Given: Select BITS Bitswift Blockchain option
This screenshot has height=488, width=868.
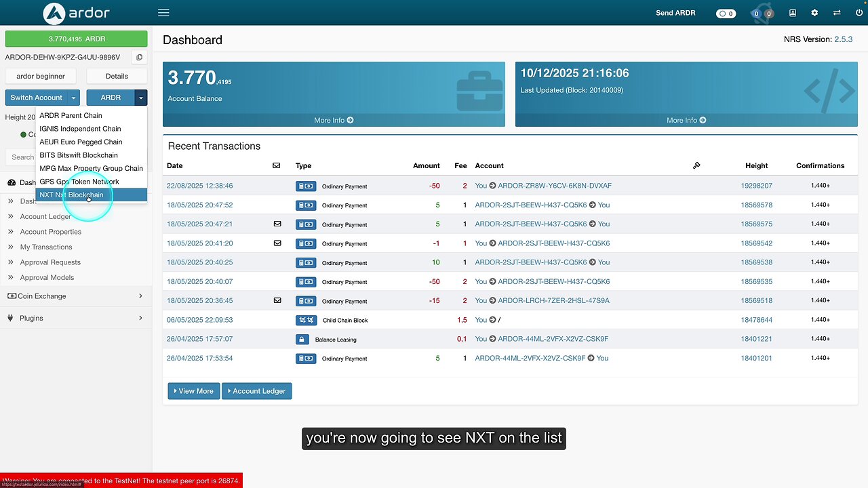Looking at the screenshot, I should click(91, 155).
